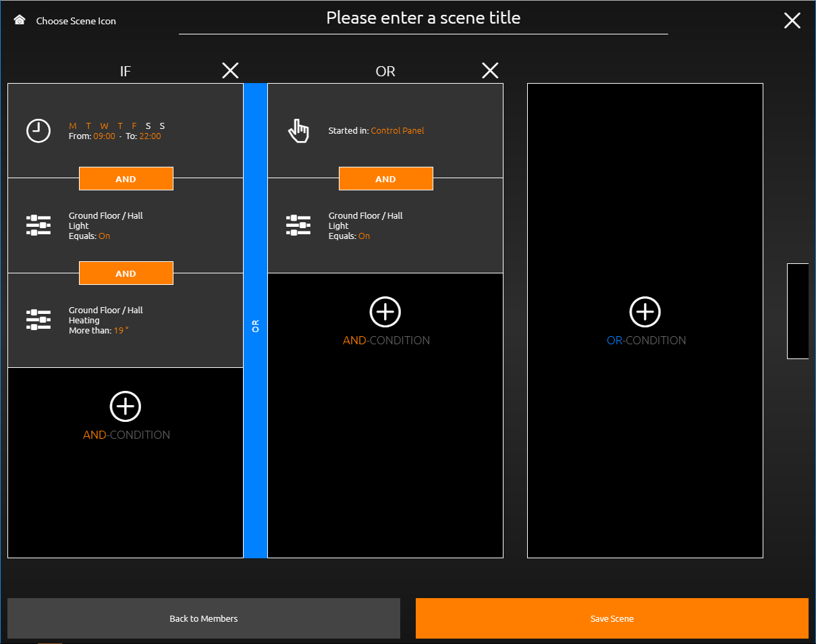Toggle AND operator in OR column
816x644 pixels.
[x=386, y=179]
